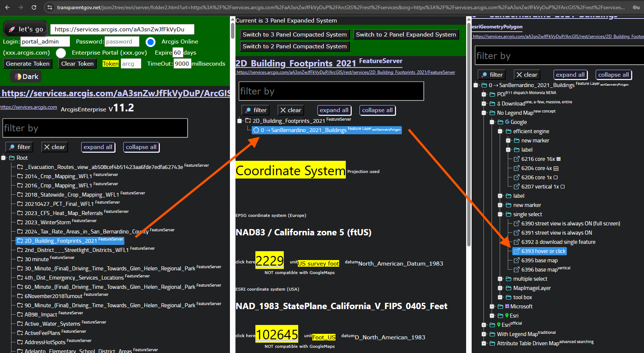
Task: Toggle the Dark mode button
Action: pos(26,76)
